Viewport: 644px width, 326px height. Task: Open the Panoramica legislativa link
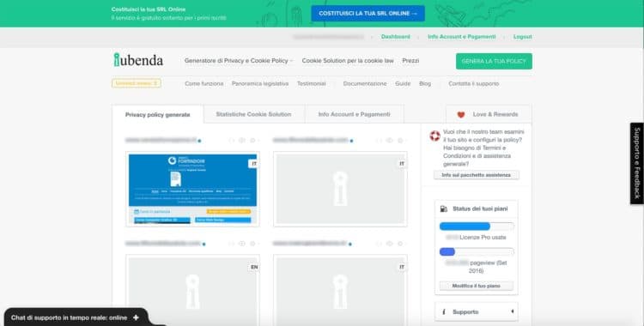click(x=260, y=84)
